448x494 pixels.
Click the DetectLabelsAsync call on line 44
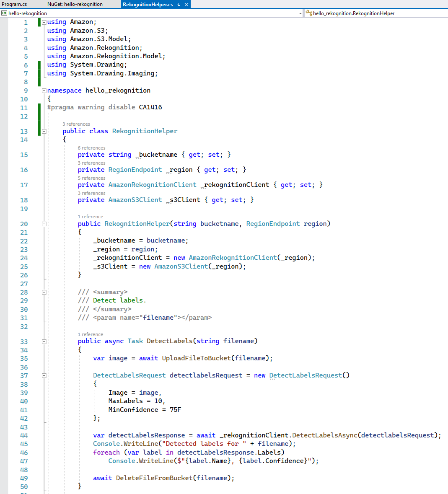tap(325, 435)
